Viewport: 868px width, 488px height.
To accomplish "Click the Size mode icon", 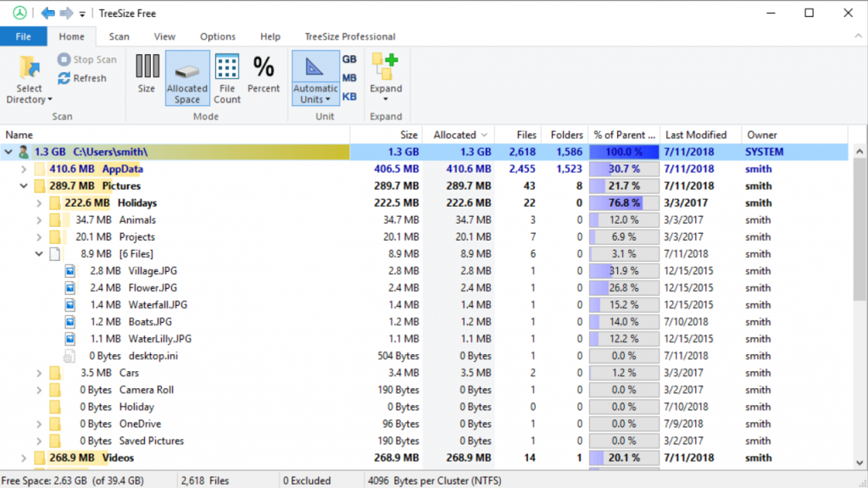I will [x=149, y=76].
